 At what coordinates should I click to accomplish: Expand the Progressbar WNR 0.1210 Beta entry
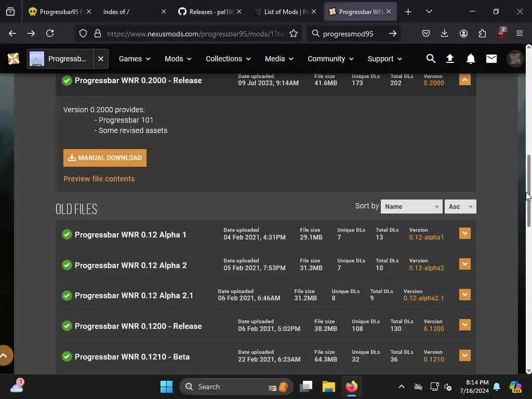coord(465,355)
